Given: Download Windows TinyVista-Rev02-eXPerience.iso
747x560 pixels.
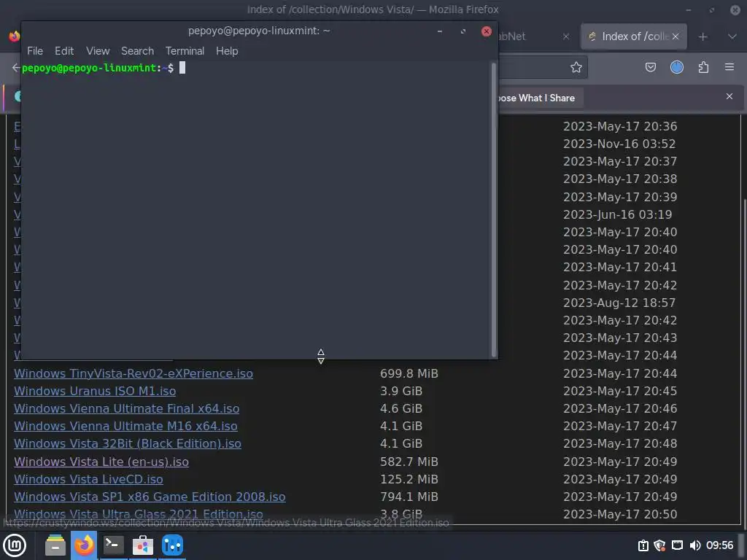Looking at the screenshot, I should 133,373.
